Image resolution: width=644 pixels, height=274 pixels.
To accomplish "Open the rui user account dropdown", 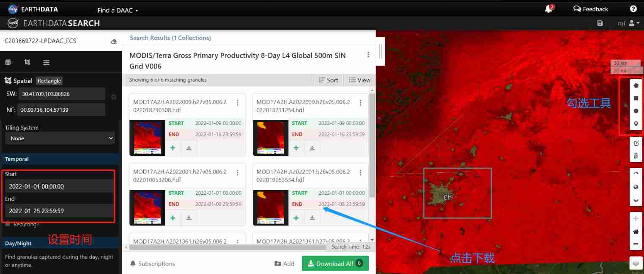I will 629,23.
